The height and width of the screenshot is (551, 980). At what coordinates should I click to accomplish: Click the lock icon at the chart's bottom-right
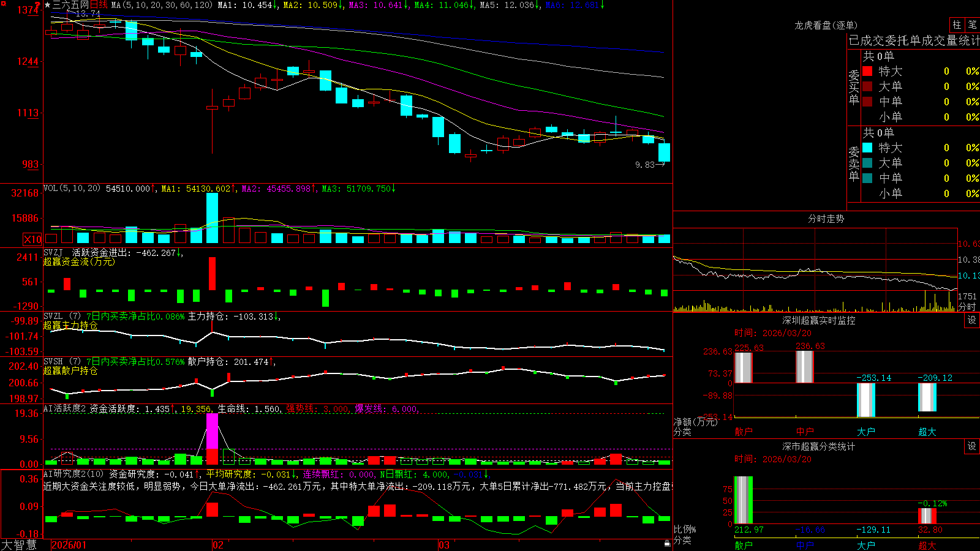click(668, 544)
